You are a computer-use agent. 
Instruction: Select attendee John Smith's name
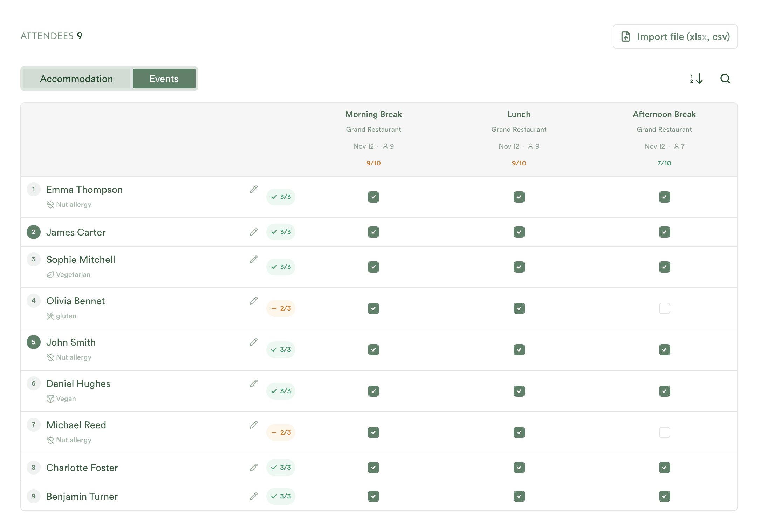pos(71,342)
